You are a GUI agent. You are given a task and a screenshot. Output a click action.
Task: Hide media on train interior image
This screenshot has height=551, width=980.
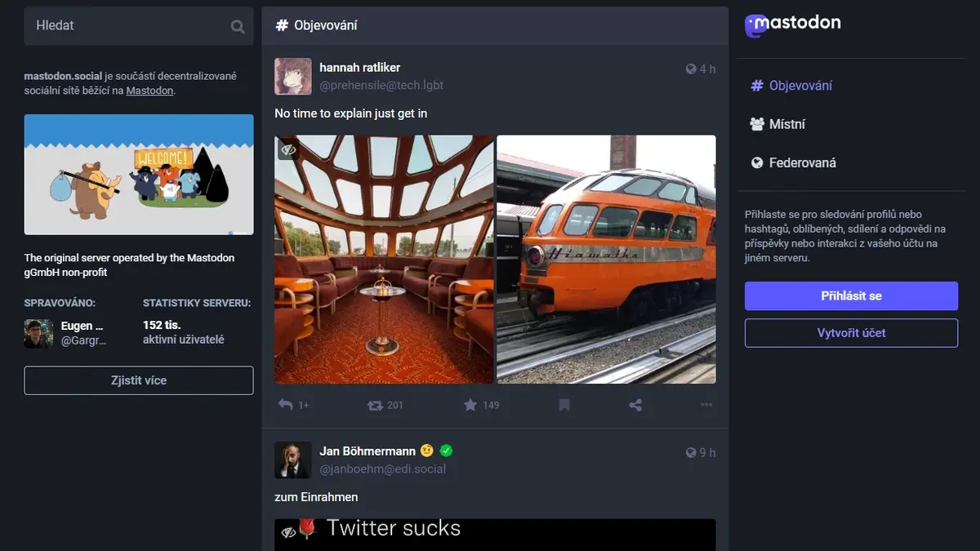[287, 150]
